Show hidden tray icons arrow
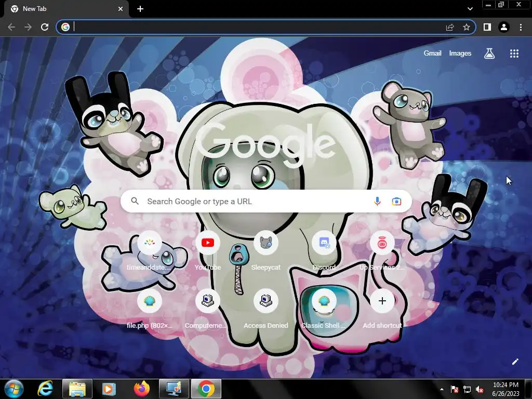 442,389
